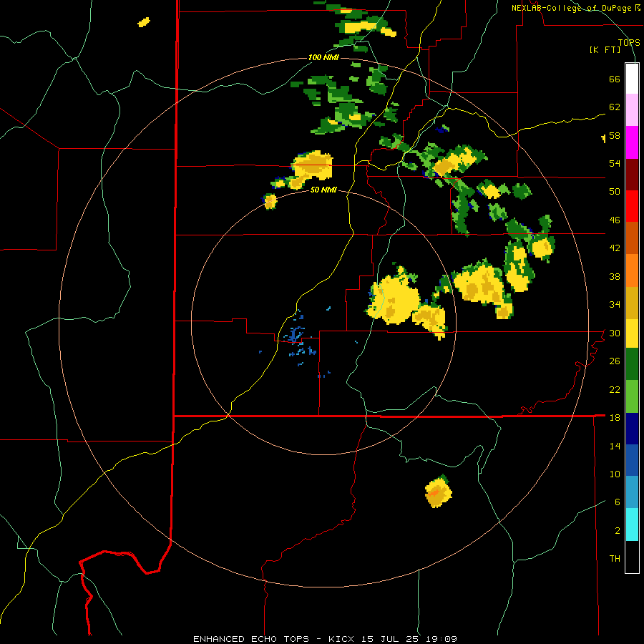The height and width of the screenshot is (644, 644).
Task: Click the cyan 6 K FT legend swatch
Action: [632, 525]
